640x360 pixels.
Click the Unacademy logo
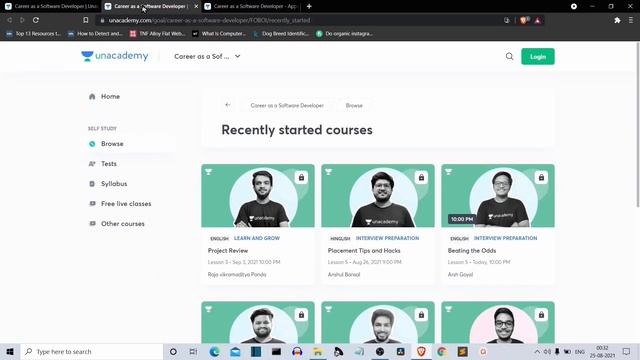click(115, 56)
